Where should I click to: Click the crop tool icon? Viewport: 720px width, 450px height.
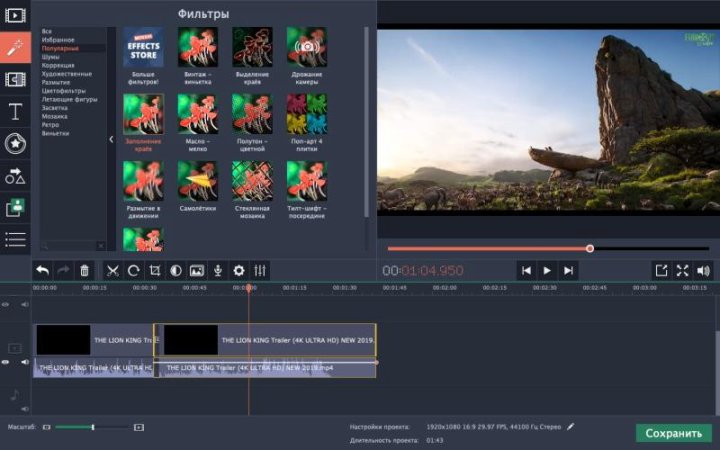[x=154, y=270]
